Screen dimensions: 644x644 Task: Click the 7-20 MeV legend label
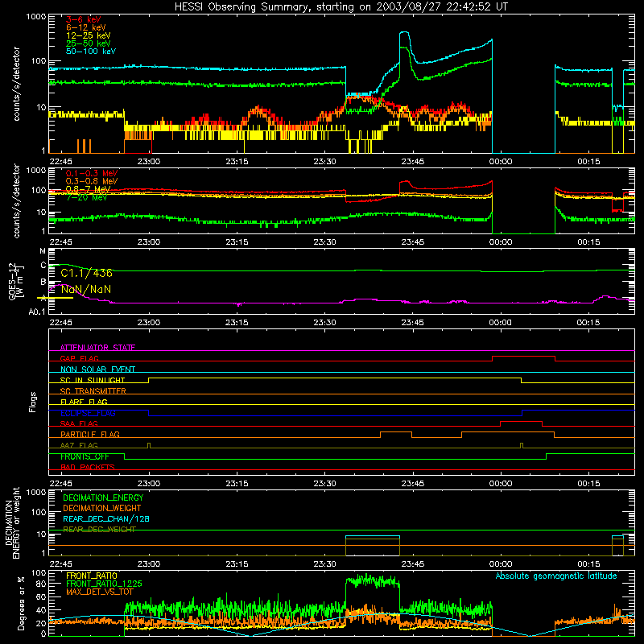(x=86, y=197)
